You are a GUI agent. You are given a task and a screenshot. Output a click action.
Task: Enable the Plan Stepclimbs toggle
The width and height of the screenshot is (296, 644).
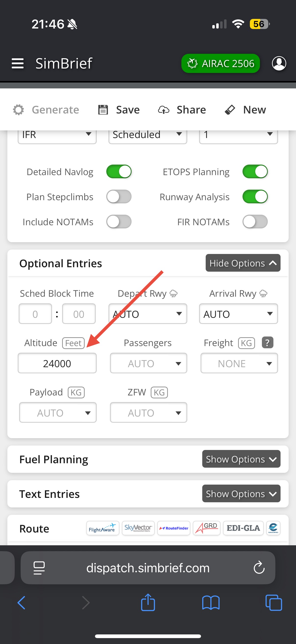119,196
